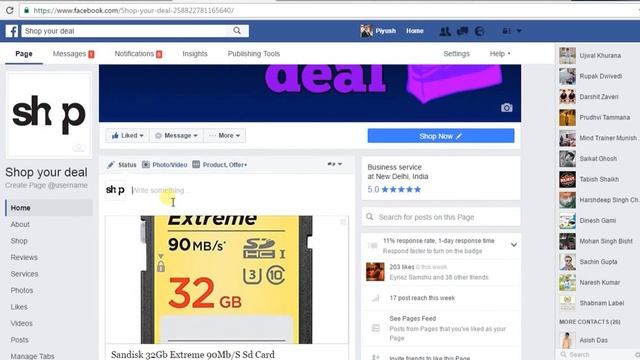The width and height of the screenshot is (640, 360).
Task: Switch to the Notifications tab
Action: tap(138, 54)
